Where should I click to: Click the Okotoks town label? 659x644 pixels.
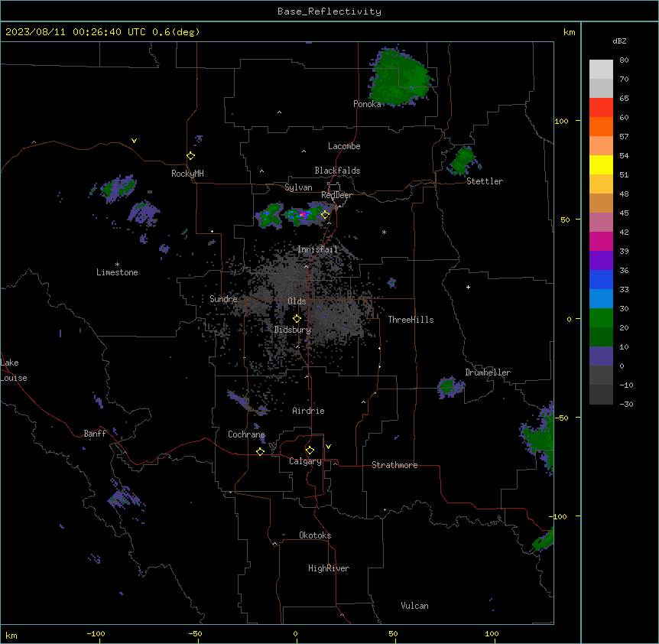315,535
